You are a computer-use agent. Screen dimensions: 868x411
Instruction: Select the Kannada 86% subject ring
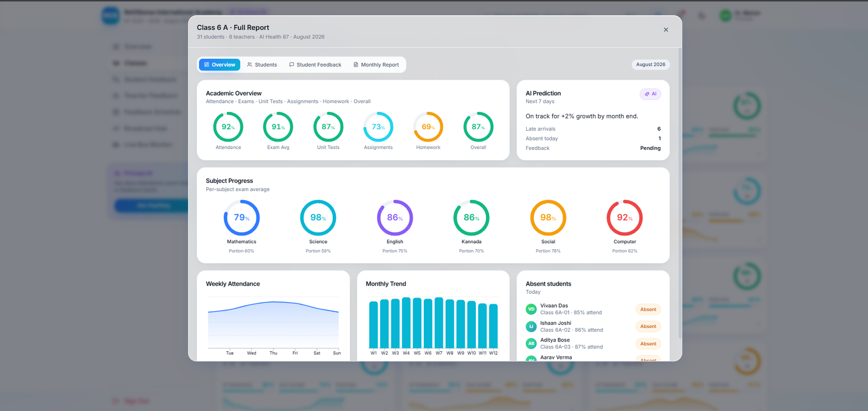(x=471, y=218)
